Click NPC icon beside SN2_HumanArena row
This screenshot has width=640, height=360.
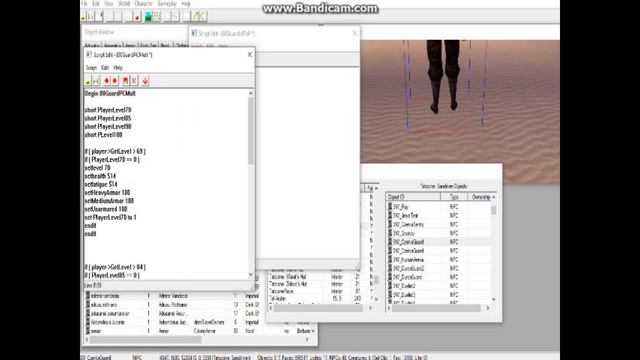click(390, 260)
